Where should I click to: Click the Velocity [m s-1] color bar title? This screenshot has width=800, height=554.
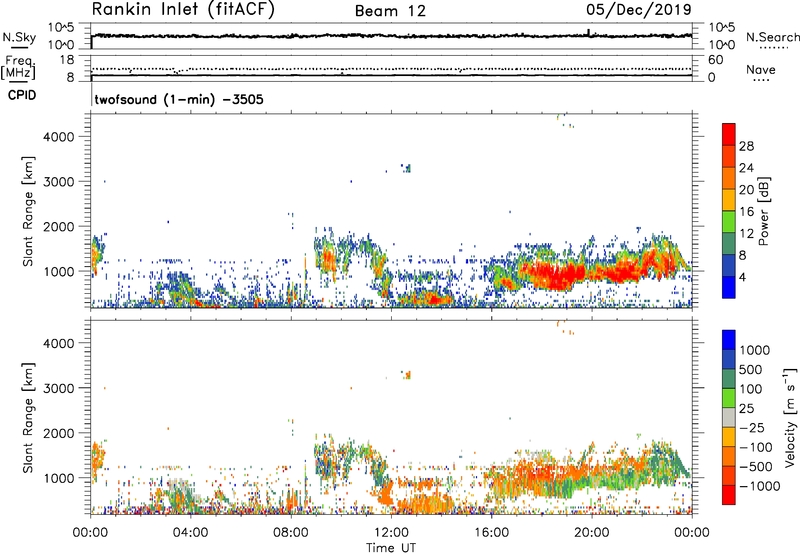coord(790,417)
